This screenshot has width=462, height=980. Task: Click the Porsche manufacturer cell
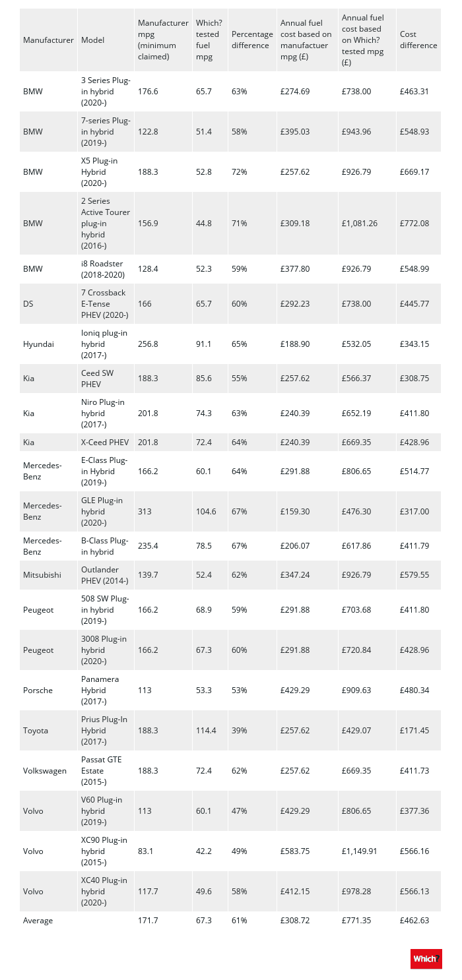(37, 690)
